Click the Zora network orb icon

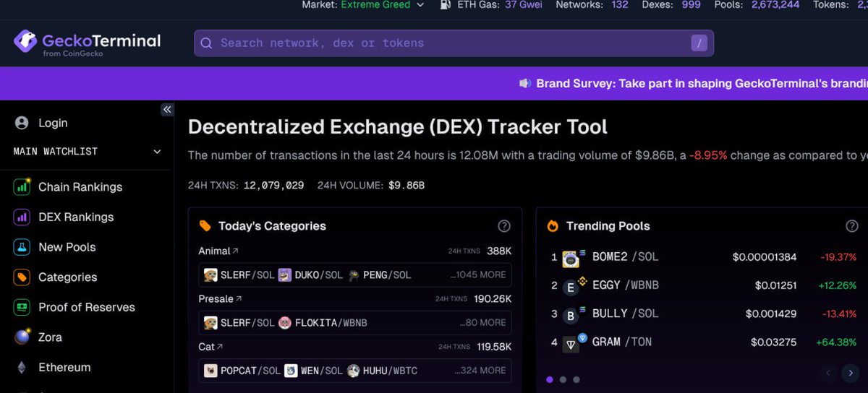[22, 337]
